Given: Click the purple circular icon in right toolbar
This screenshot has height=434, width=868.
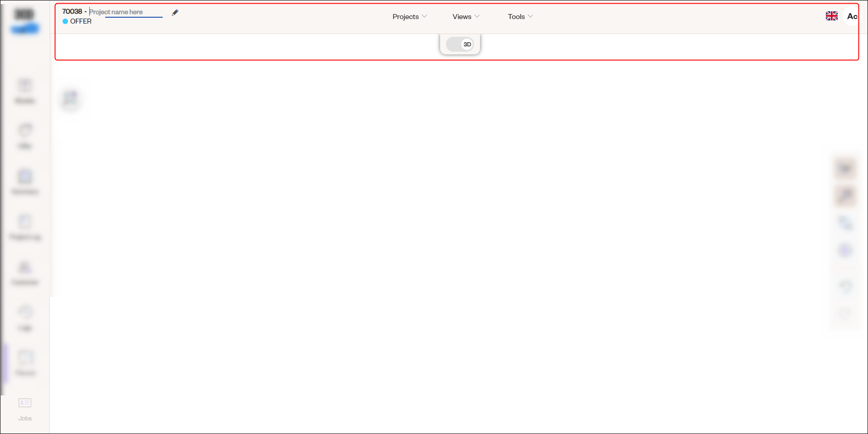Looking at the screenshot, I should pyautogui.click(x=845, y=250).
